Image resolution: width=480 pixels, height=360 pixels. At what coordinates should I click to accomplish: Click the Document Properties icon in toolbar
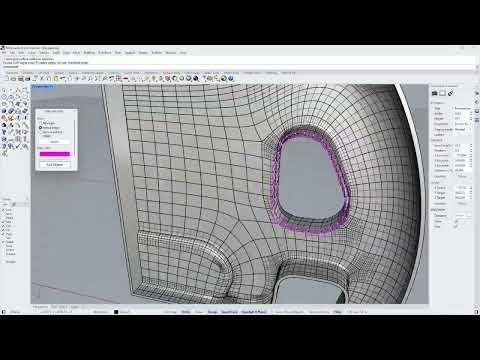(35, 78)
